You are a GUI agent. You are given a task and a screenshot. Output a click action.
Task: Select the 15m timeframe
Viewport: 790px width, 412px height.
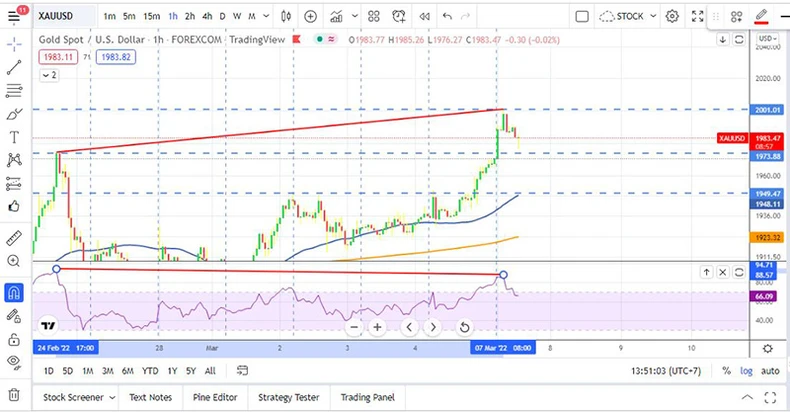[151, 17]
